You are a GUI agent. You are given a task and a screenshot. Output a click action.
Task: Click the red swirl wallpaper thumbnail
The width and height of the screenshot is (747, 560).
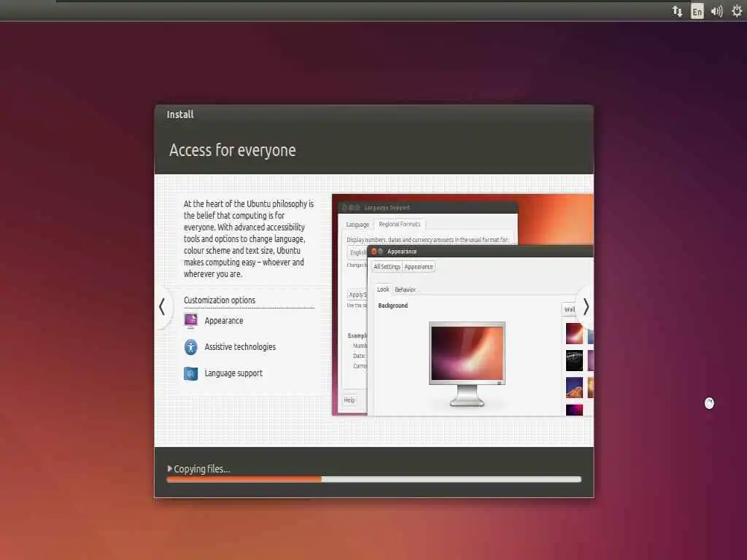(574, 333)
